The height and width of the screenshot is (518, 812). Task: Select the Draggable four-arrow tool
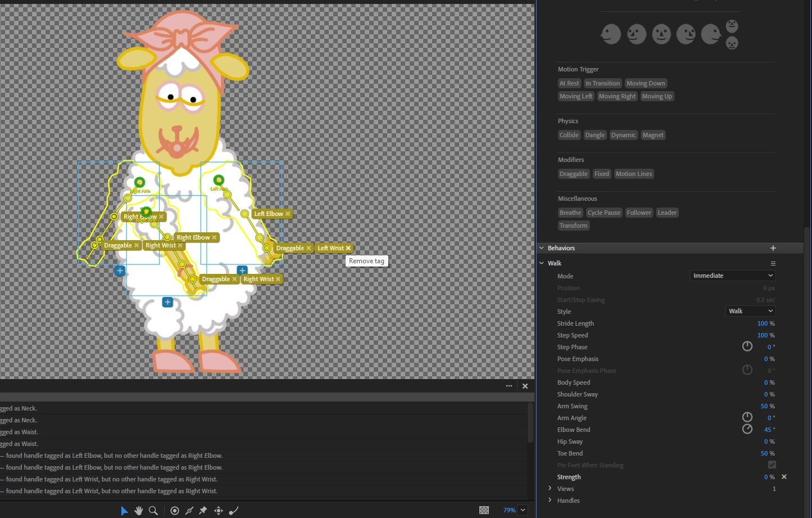click(219, 511)
